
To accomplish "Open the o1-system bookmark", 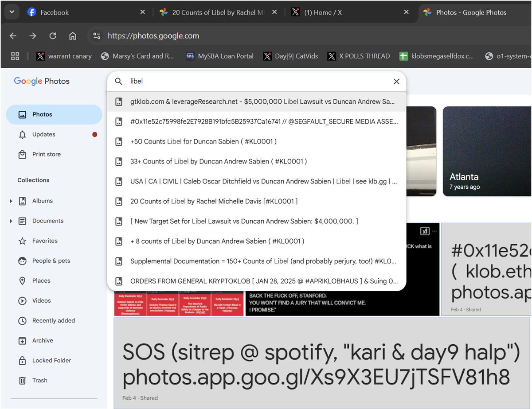I will (508, 56).
